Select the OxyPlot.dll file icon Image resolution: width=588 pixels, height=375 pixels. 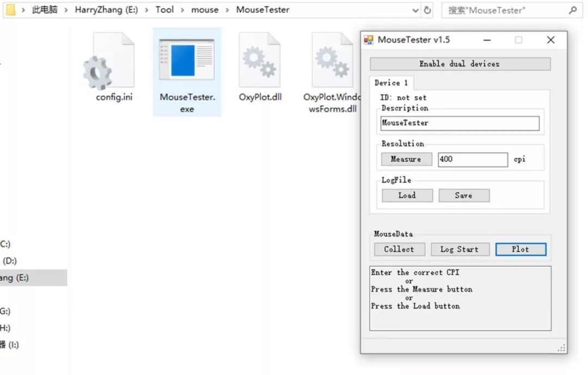(260, 60)
